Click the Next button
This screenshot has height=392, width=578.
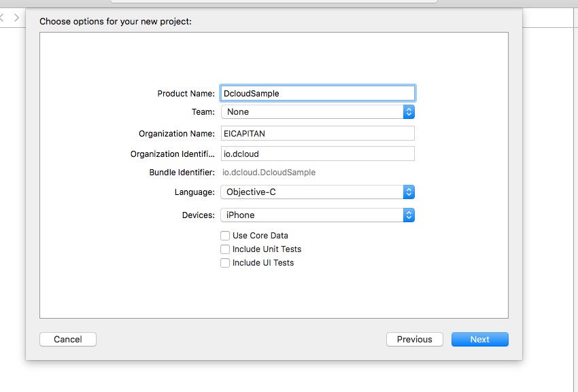[x=480, y=339]
